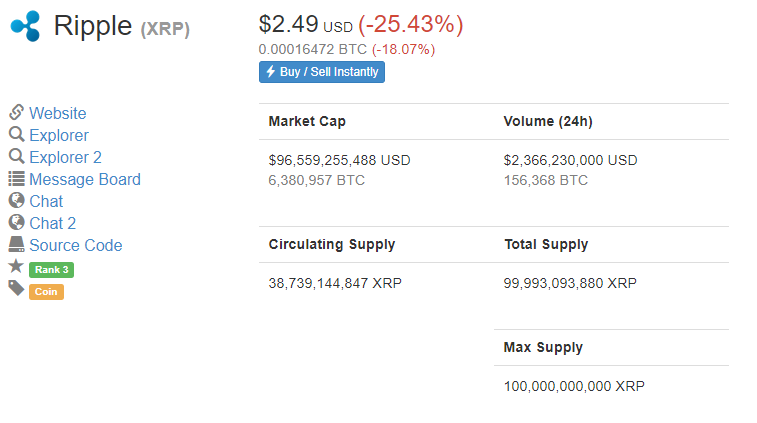The height and width of the screenshot is (423, 757).
Task: Click the Buy / Sell Instantly button
Action: pyautogui.click(x=322, y=72)
